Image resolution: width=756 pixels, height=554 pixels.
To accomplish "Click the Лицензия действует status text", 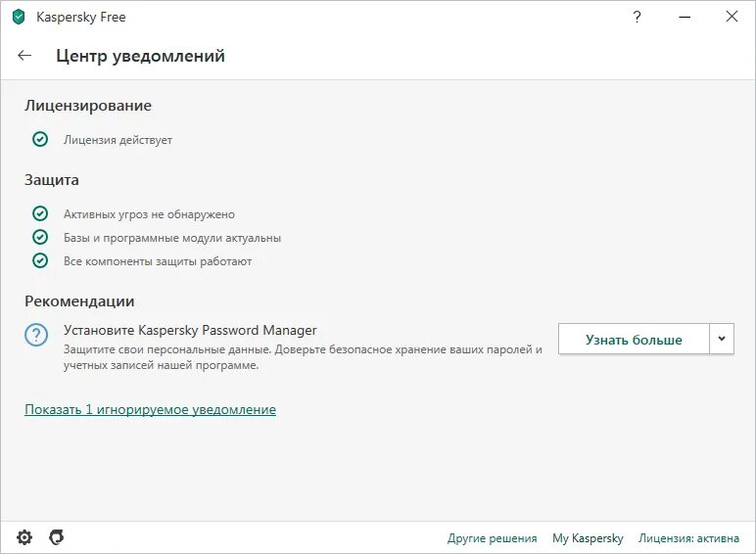I will [x=118, y=140].
